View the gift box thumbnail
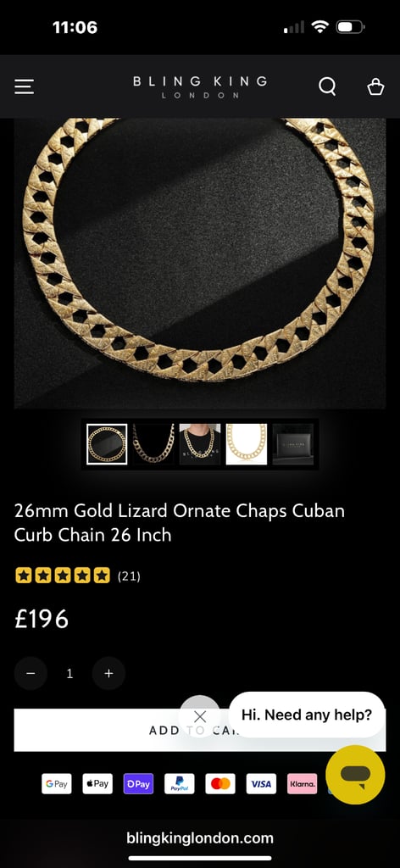Viewport: 400px width, 868px height. (292, 444)
